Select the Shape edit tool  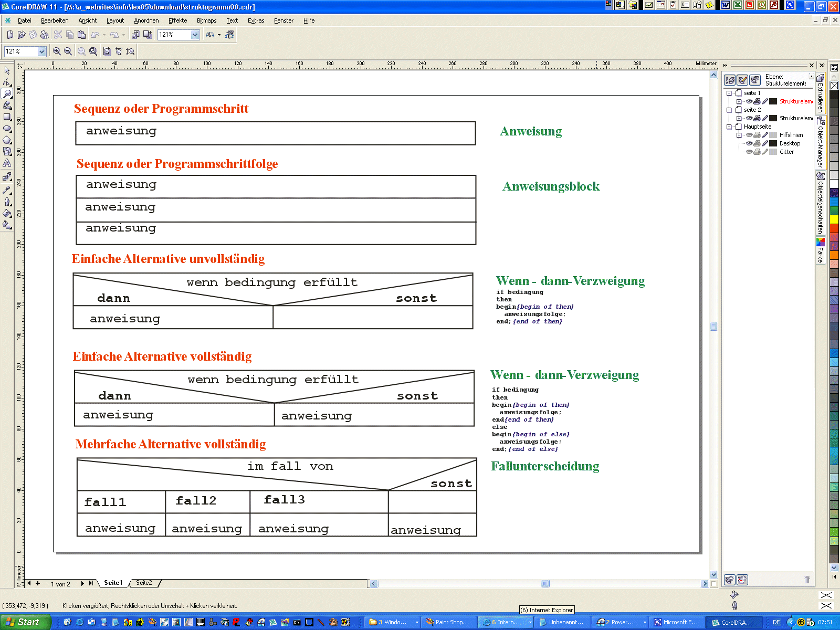(7, 82)
